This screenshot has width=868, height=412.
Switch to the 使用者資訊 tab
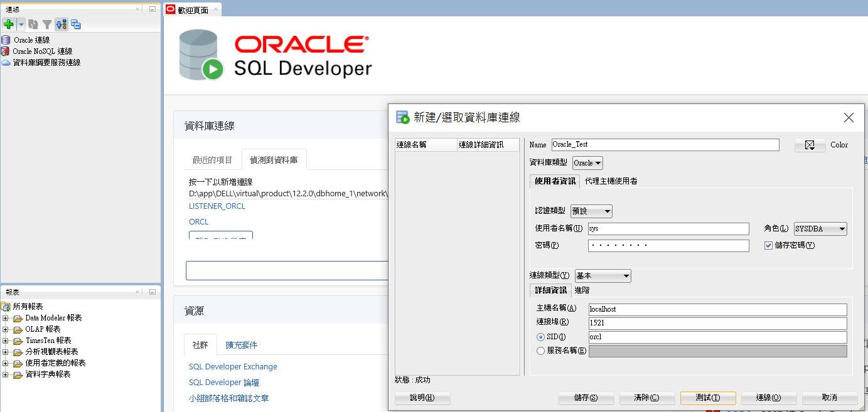coord(554,181)
